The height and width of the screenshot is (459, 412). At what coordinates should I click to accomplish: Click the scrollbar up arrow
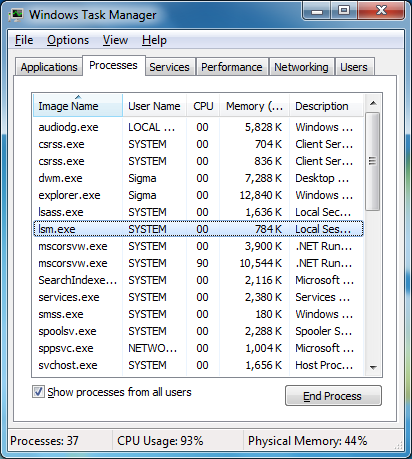[373, 103]
